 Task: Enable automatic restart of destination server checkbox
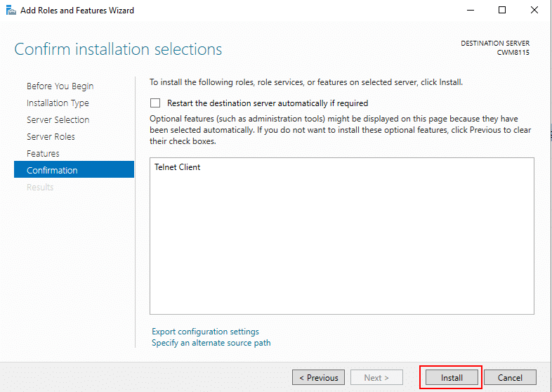point(155,103)
